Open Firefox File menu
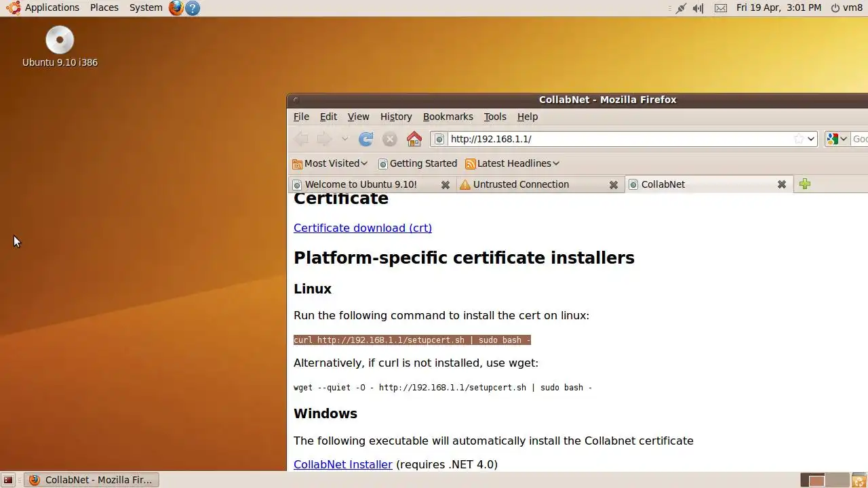 pos(301,117)
